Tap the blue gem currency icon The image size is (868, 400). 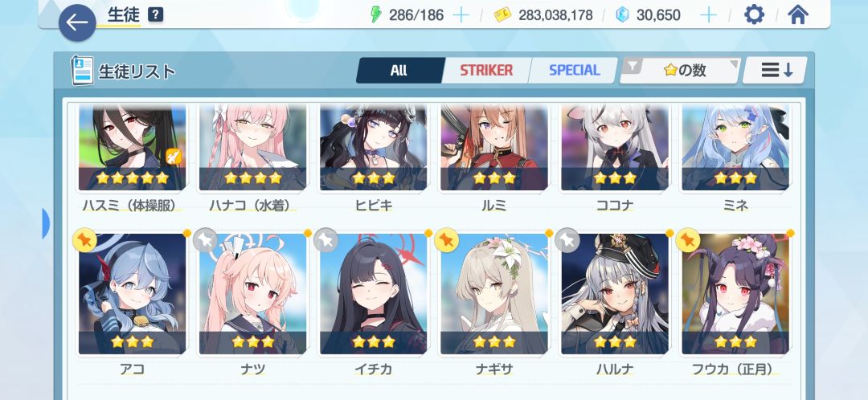click(623, 15)
